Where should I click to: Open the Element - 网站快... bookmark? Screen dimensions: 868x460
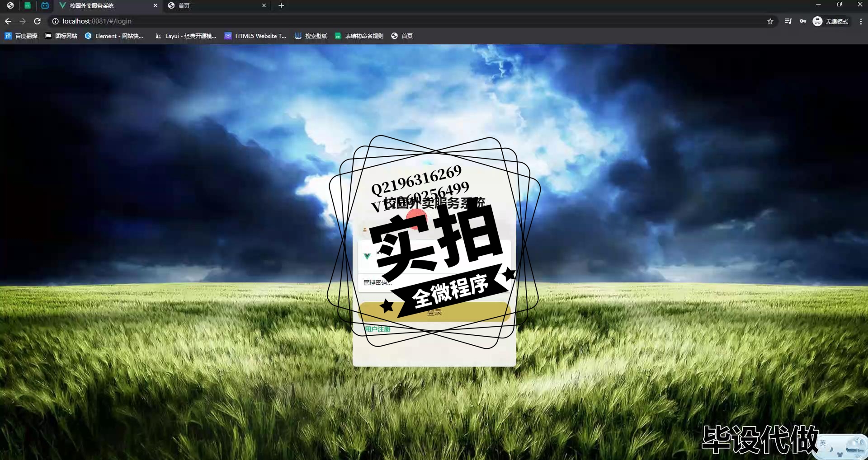pyautogui.click(x=114, y=36)
